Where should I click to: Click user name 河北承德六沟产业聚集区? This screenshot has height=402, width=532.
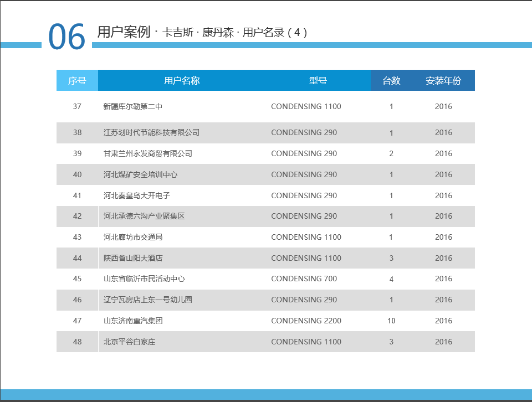pos(144,217)
